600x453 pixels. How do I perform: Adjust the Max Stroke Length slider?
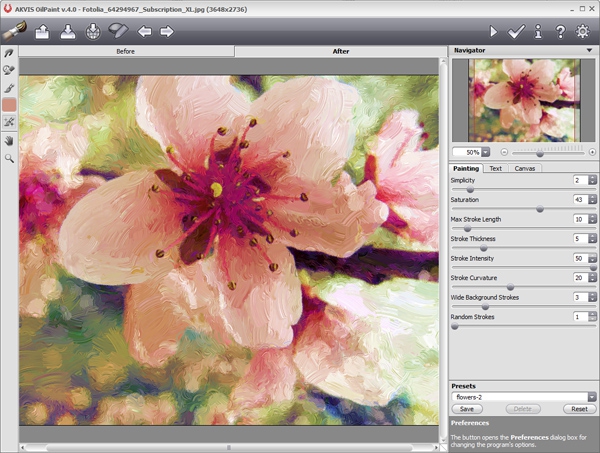(467, 229)
